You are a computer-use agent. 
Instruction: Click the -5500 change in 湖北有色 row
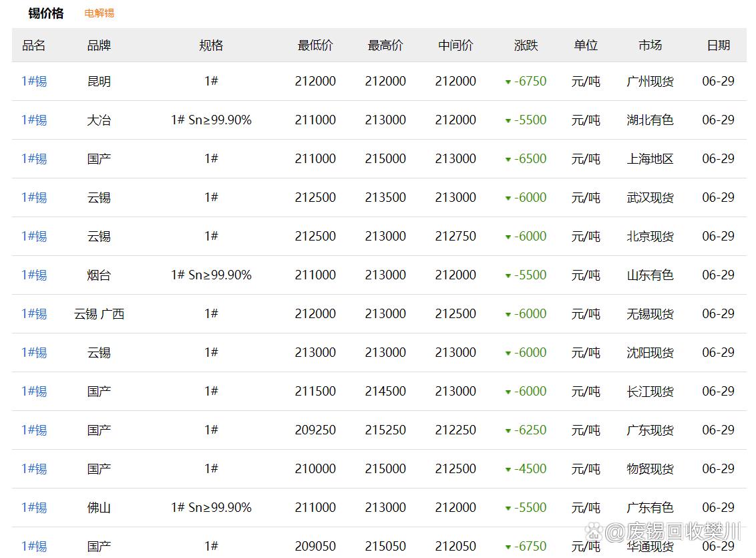point(530,120)
